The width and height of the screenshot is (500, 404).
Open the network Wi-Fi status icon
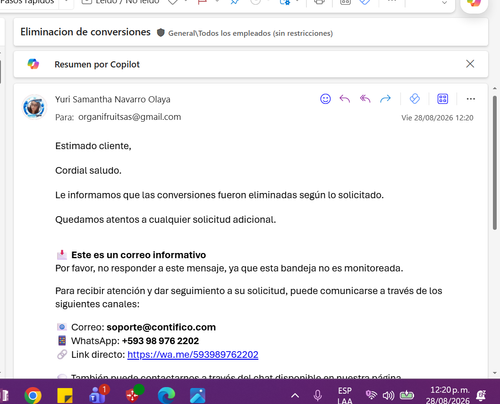click(x=371, y=395)
